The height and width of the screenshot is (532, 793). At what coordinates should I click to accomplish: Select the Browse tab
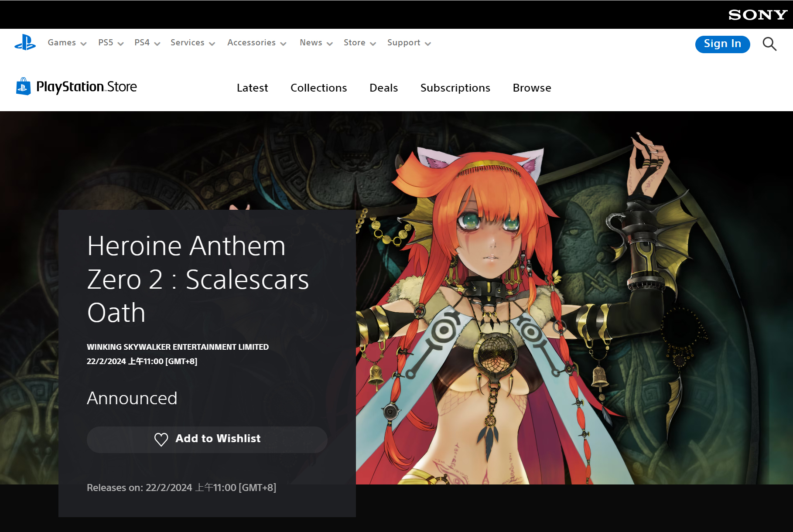coord(532,88)
